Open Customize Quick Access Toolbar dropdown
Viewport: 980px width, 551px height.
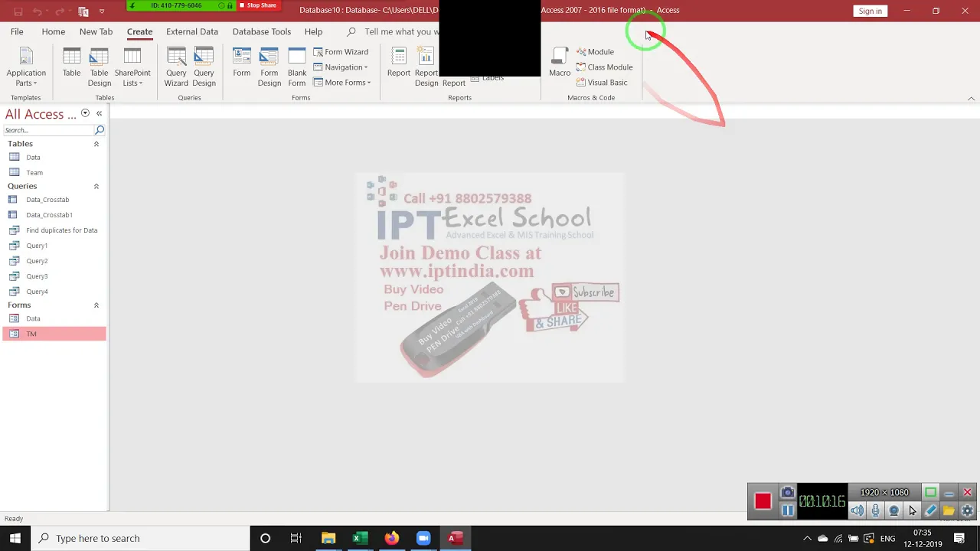click(102, 11)
